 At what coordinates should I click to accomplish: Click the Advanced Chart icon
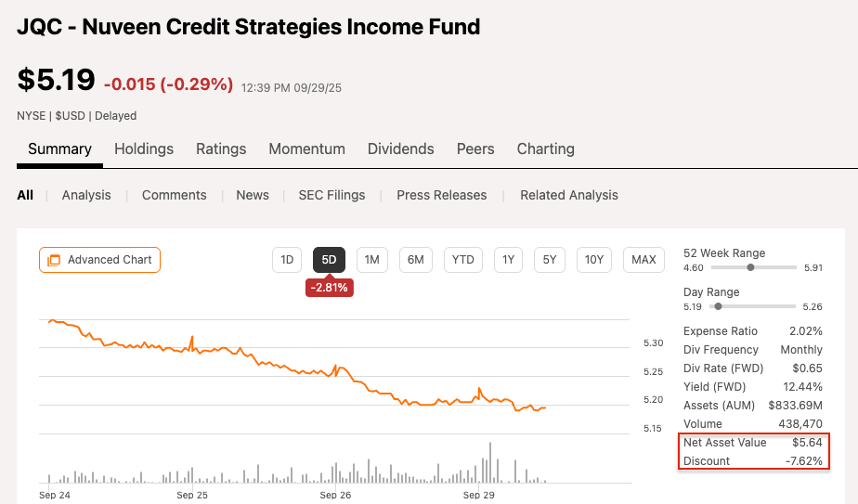coord(54,260)
